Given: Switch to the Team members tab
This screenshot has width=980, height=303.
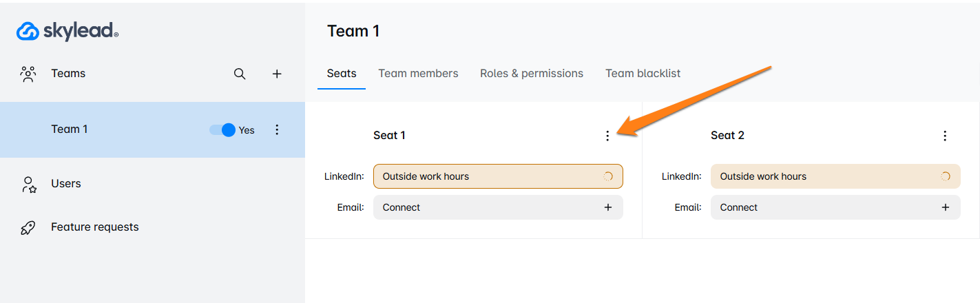Looking at the screenshot, I should pyautogui.click(x=418, y=74).
